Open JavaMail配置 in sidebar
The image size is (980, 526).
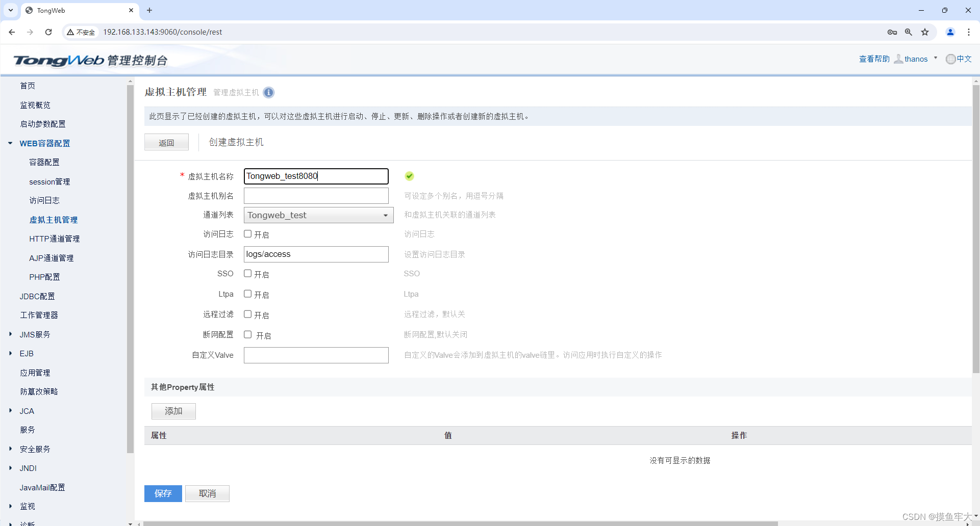(x=42, y=487)
